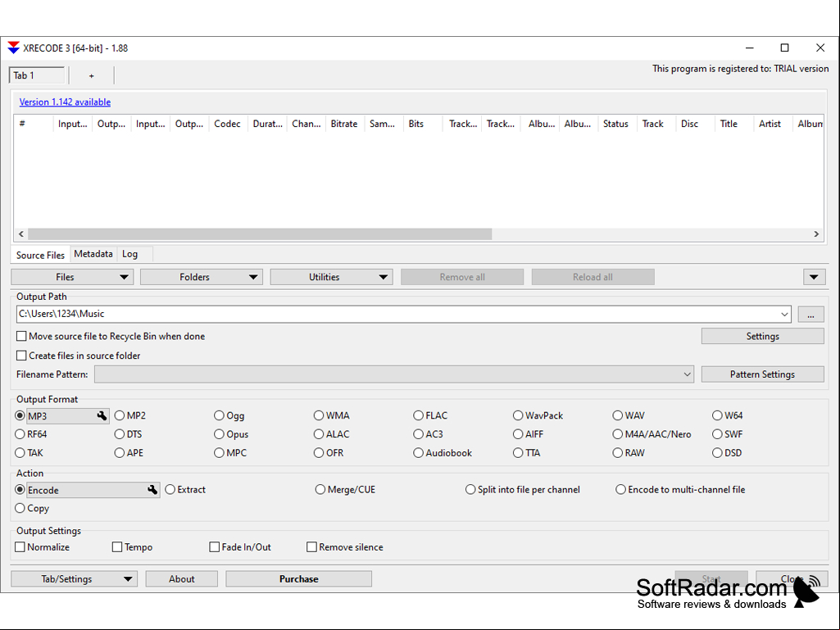
Task: Open the Metadata tab
Action: point(93,254)
